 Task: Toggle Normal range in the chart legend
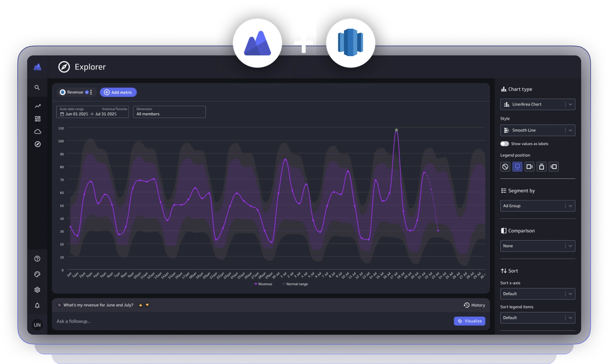pyautogui.click(x=295, y=284)
